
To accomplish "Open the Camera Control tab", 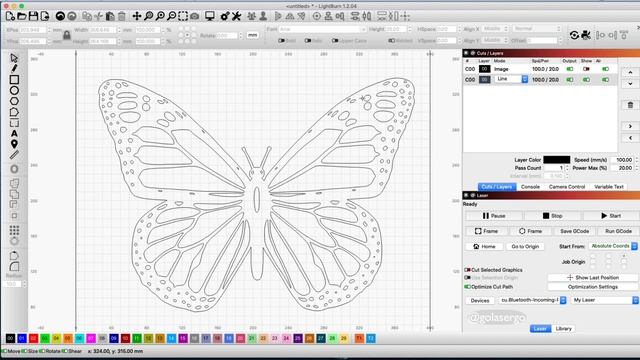I will (x=567, y=187).
